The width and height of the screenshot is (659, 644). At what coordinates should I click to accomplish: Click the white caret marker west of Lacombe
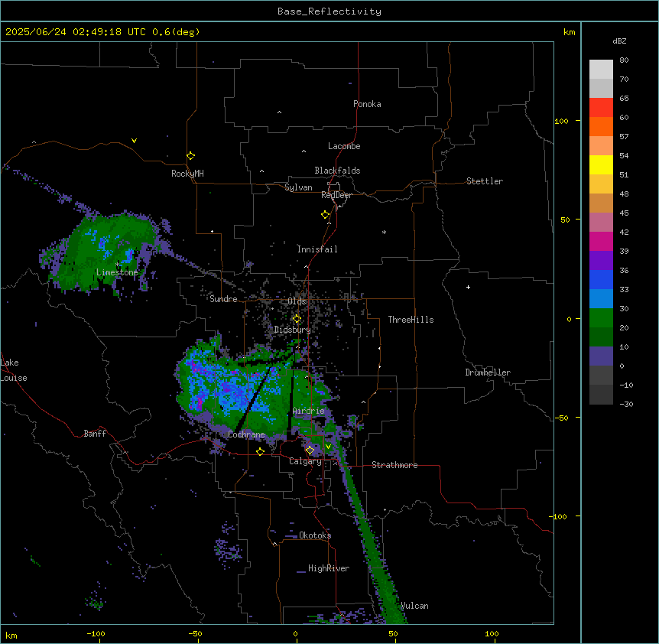[x=304, y=151]
